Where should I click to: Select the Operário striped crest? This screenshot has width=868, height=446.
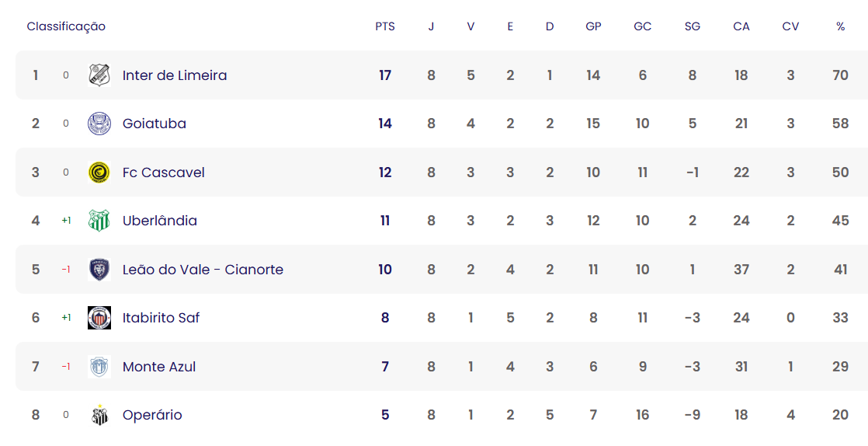pyautogui.click(x=99, y=414)
